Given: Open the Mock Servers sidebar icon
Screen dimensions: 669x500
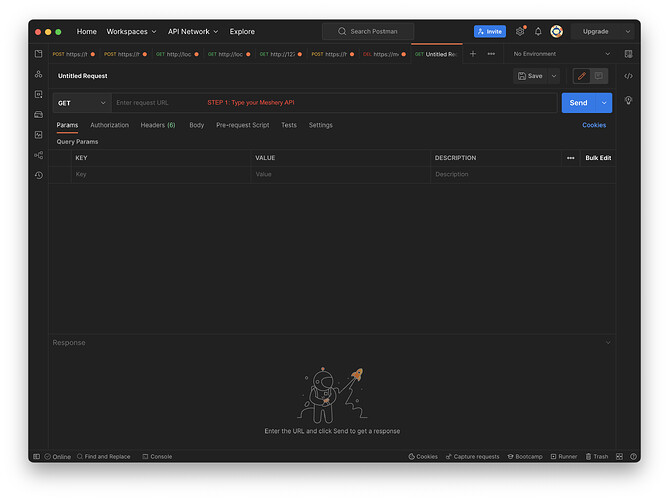Looking at the screenshot, I should tap(38, 114).
